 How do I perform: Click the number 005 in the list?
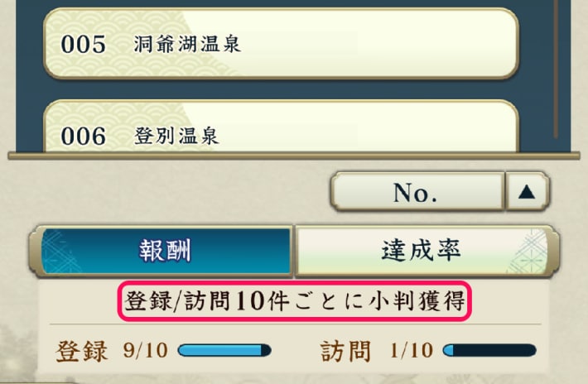[x=84, y=44]
